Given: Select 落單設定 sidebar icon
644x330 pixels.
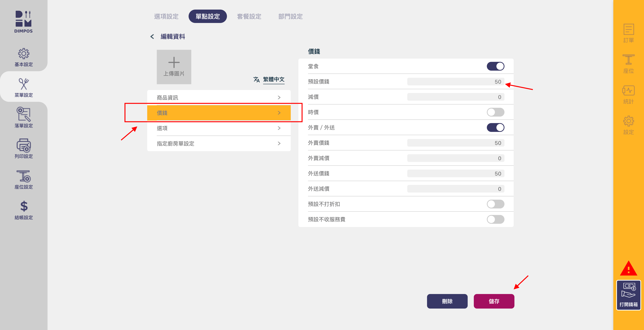Looking at the screenshot, I should 24,114.
